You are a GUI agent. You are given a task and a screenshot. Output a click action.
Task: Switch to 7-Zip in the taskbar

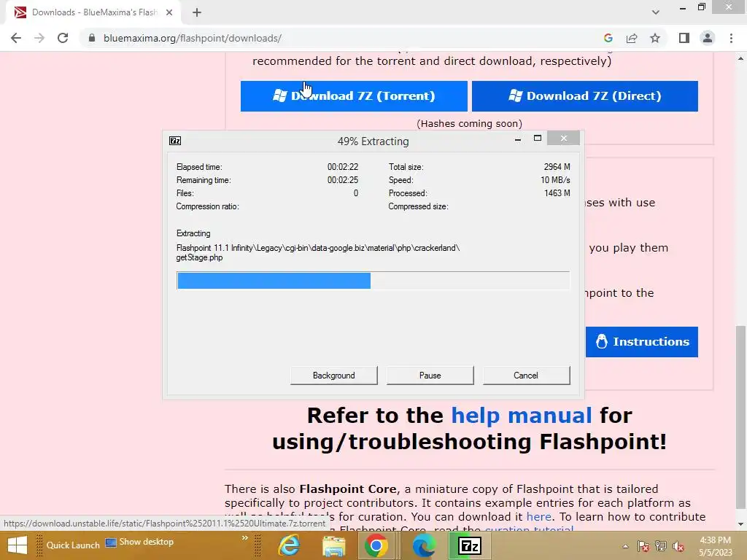pos(469,545)
